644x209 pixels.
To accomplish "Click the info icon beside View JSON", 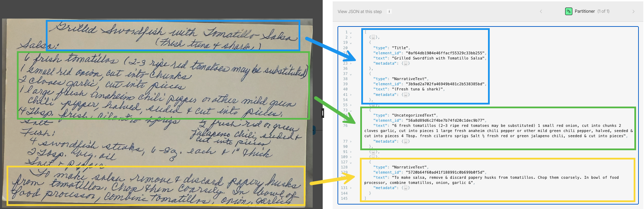I will tap(389, 11).
